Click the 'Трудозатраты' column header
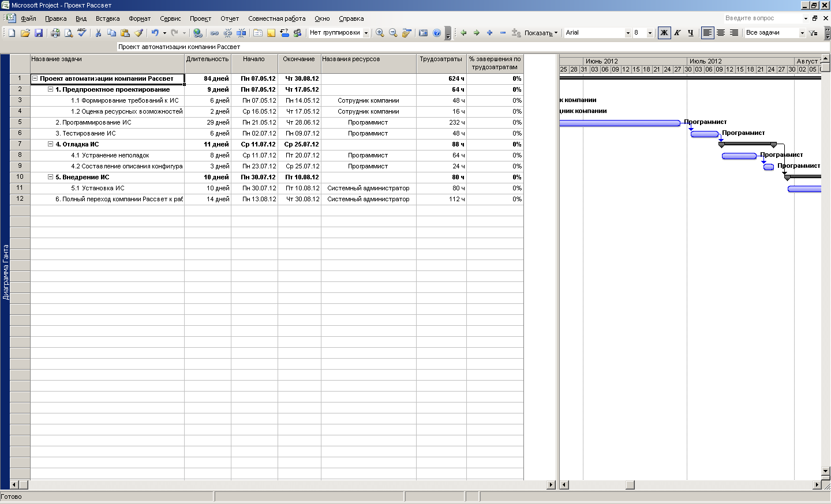Viewport: 831px width, 504px height. coord(441,63)
